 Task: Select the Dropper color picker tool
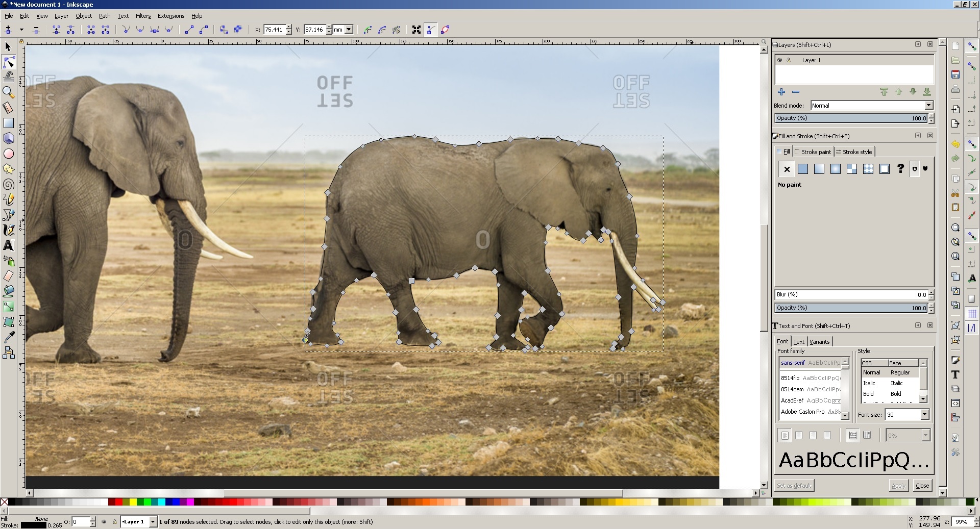coord(8,337)
